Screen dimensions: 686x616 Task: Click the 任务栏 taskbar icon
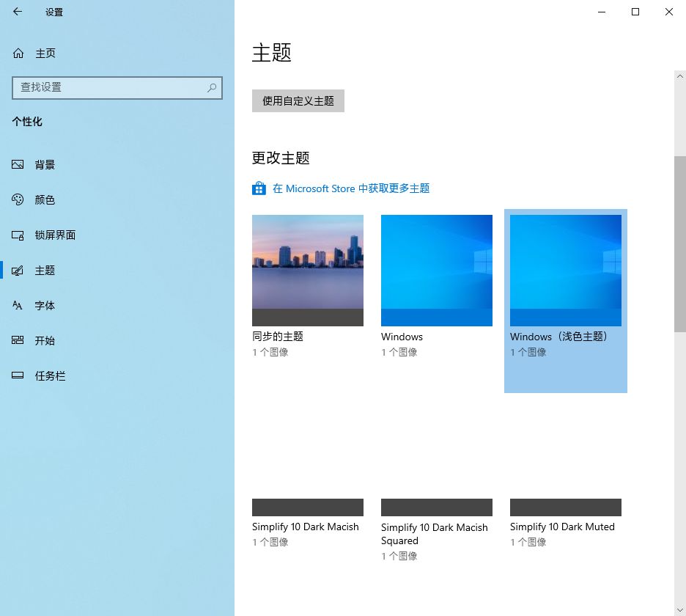click(x=18, y=375)
